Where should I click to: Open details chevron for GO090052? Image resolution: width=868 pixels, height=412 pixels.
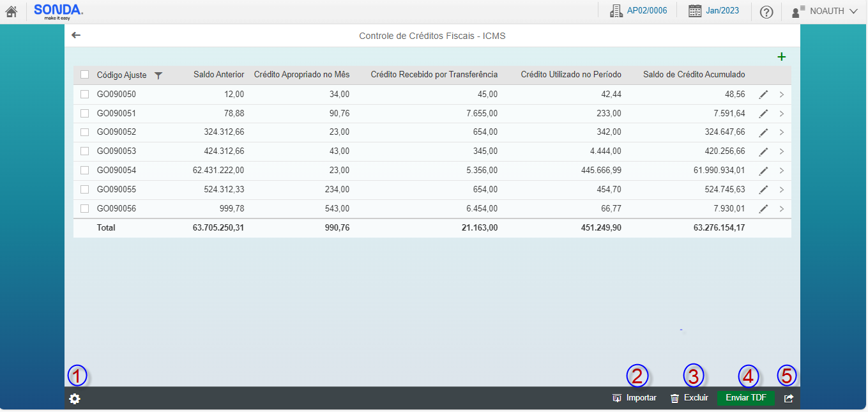point(782,132)
